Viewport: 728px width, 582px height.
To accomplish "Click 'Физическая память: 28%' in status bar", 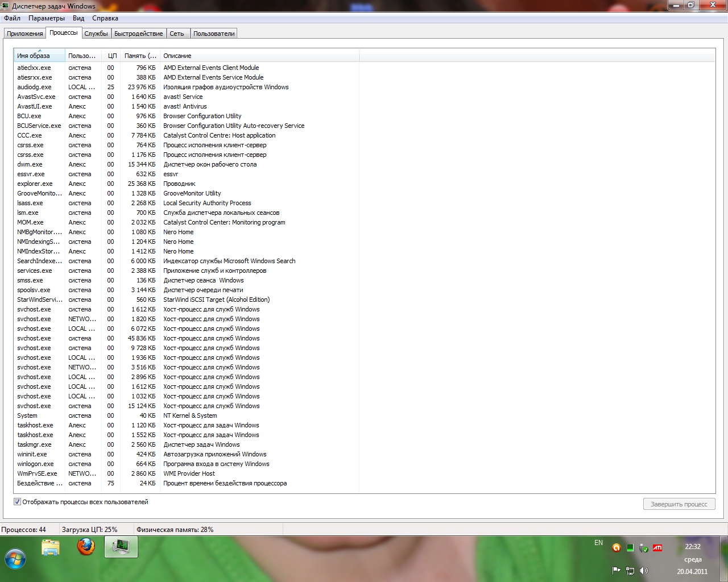I will [x=175, y=529].
